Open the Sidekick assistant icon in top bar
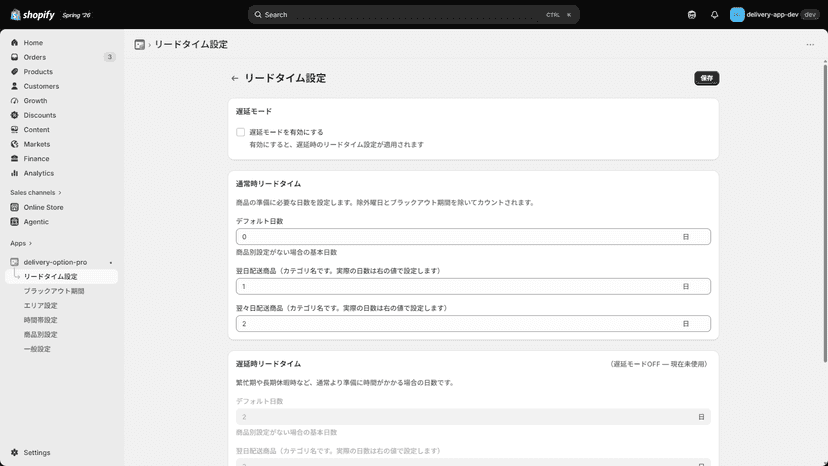This screenshot has height=466, width=828. (x=692, y=15)
